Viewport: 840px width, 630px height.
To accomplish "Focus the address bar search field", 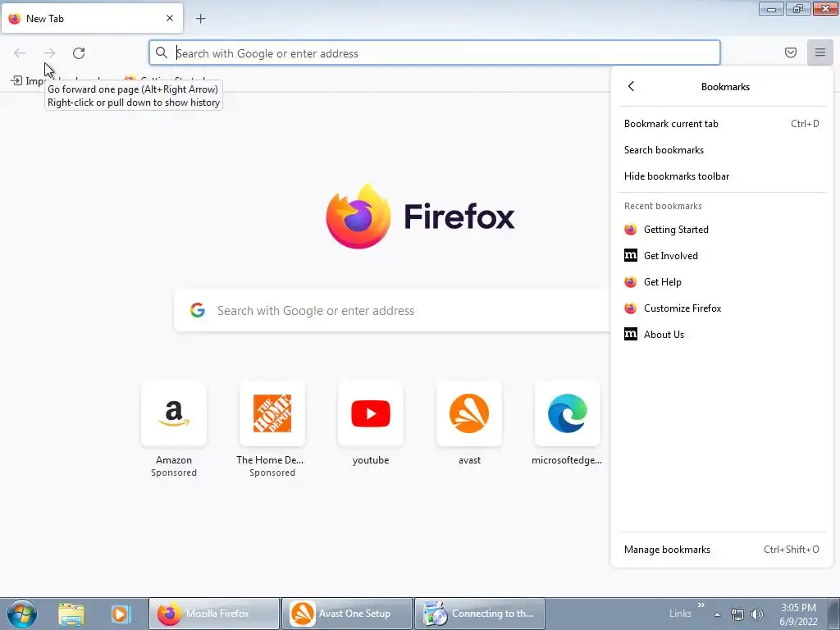I will (435, 53).
